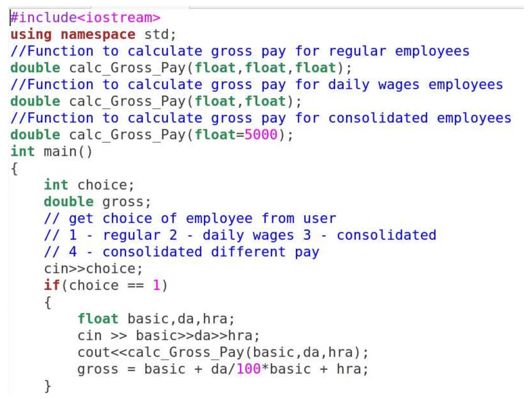
Task: Click the #include<iostream> line
Action: (x=85, y=18)
